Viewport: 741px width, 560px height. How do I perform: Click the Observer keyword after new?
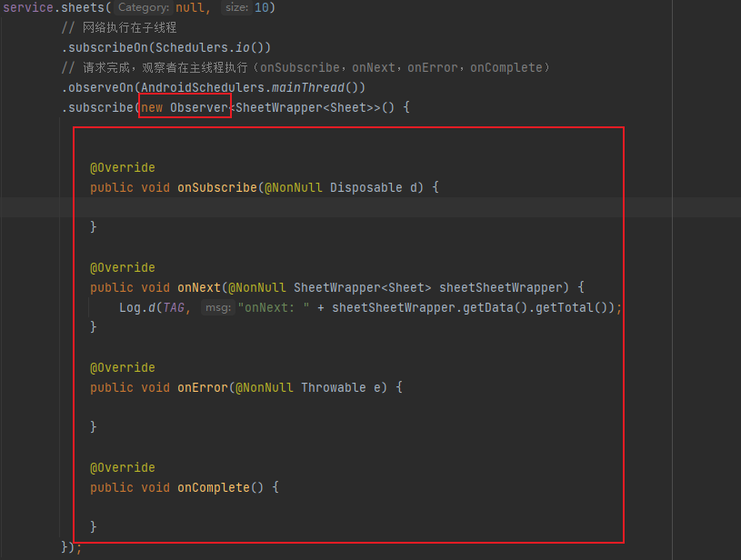click(x=198, y=107)
